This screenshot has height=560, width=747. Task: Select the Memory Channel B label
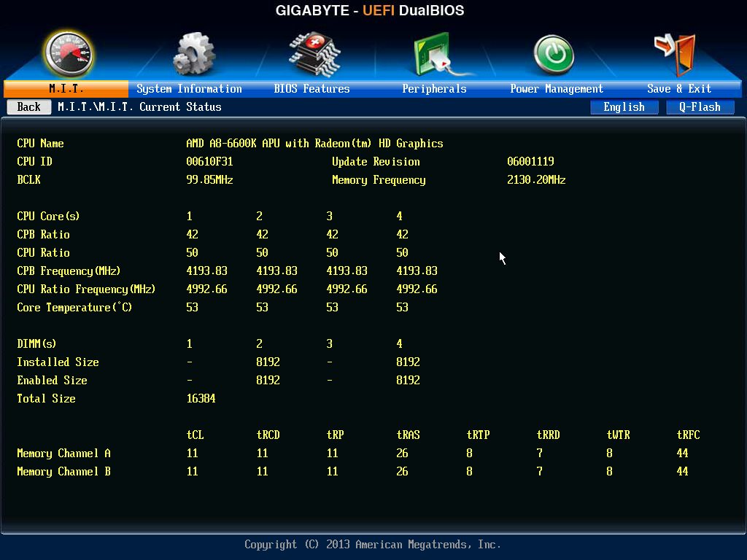click(64, 472)
